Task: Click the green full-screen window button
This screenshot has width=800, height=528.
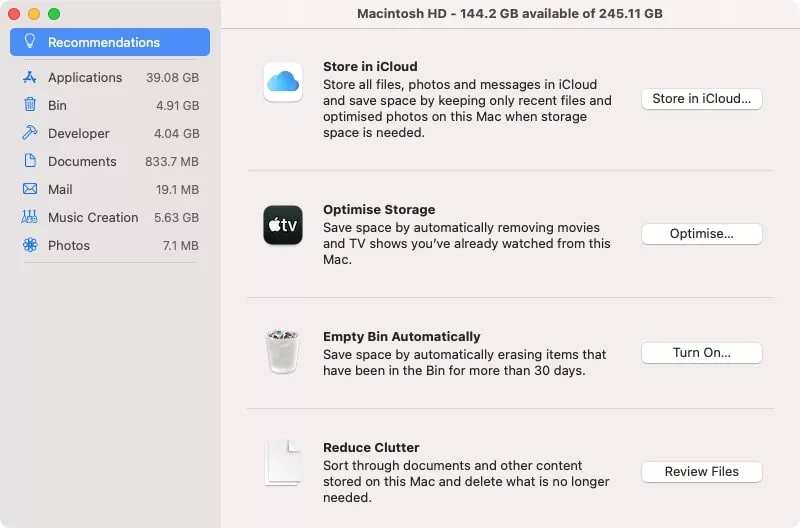Action: pyautogui.click(x=54, y=14)
